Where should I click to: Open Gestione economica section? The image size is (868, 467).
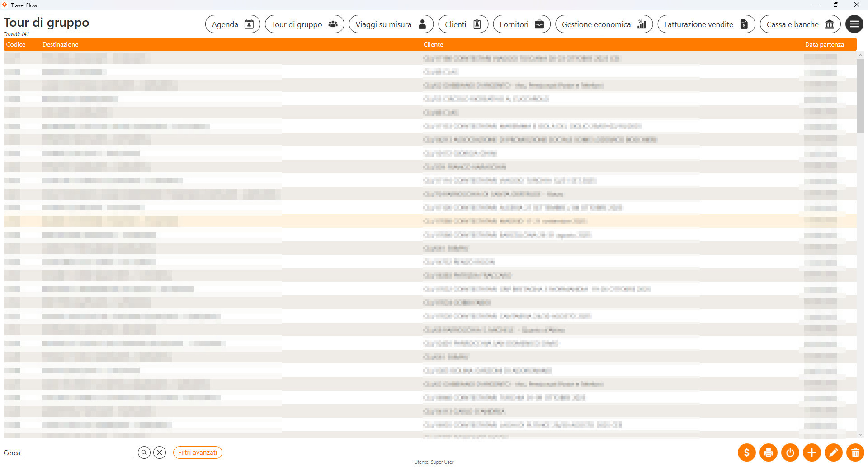604,24
